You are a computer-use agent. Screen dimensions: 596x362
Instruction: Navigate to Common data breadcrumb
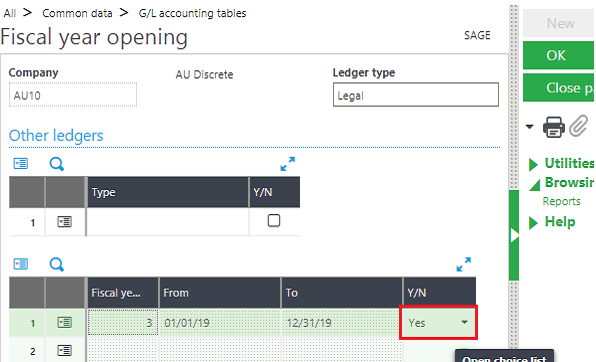[77, 13]
